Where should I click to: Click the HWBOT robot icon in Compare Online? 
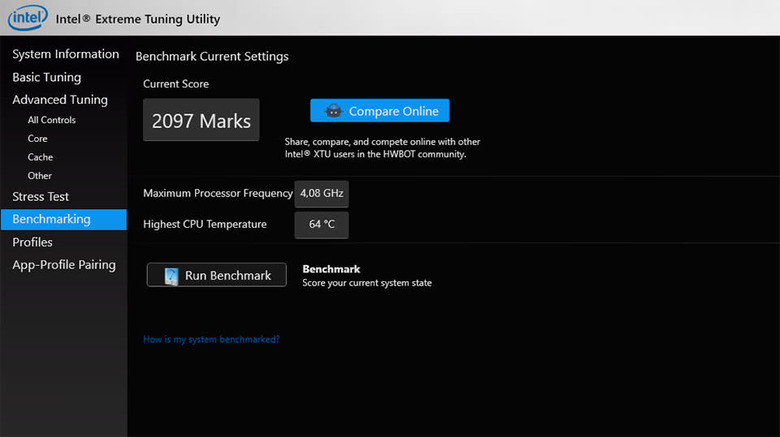pyautogui.click(x=334, y=111)
